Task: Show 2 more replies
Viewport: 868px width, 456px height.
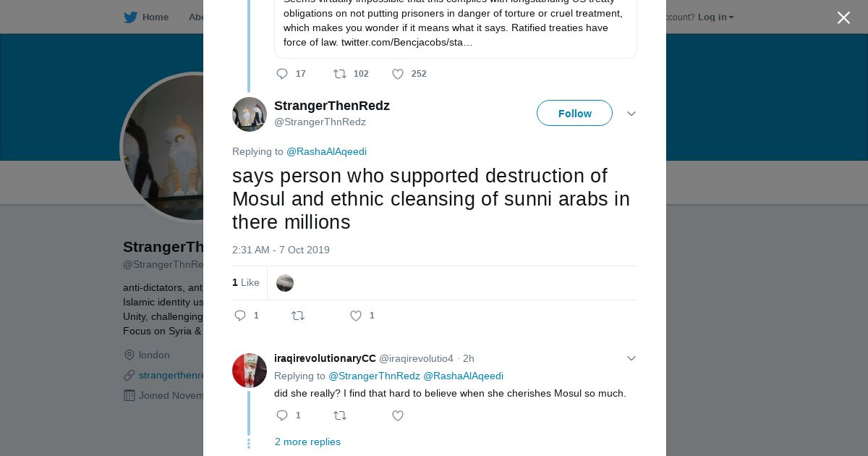Action: (x=307, y=442)
